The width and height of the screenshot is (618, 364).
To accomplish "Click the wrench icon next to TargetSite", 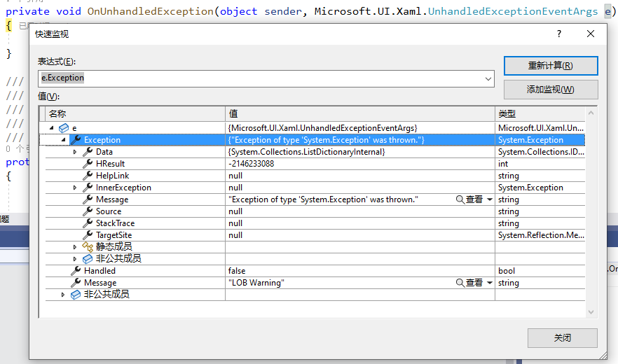I will point(88,235).
